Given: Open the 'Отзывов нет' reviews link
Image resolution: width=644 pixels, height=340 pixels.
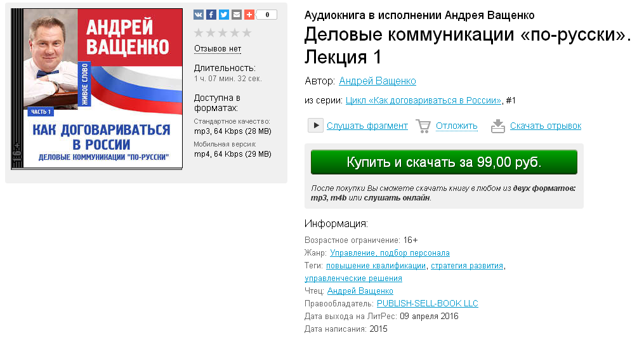Looking at the screenshot, I should coord(218,49).
